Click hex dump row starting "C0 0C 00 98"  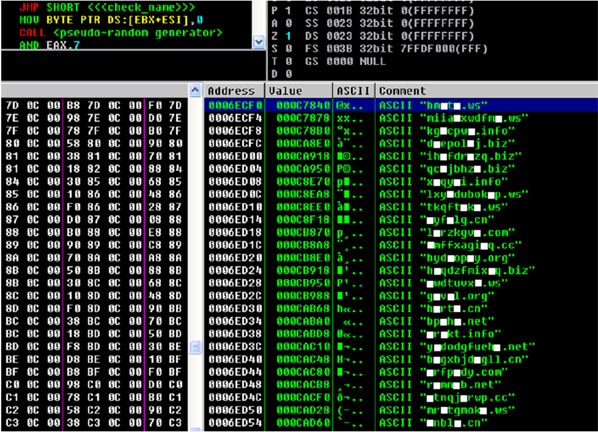pyautogui.click(x=95, y=385)
